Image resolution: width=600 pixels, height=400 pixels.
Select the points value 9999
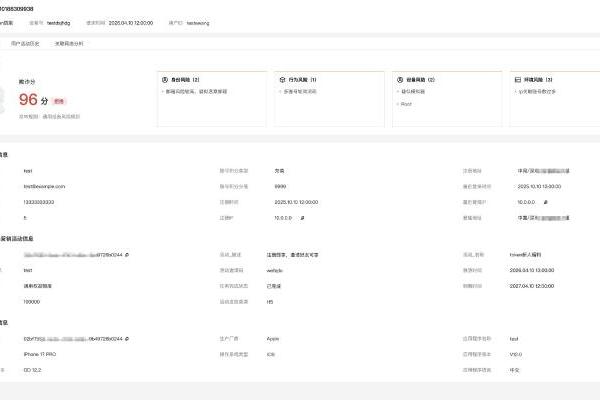coord(280,186)
